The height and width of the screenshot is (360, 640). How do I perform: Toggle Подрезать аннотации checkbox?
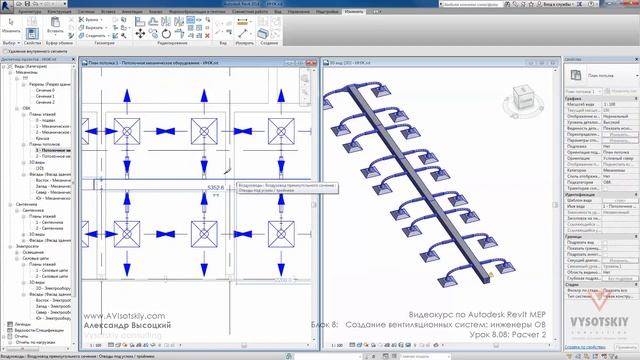click(x=605, y=254)
